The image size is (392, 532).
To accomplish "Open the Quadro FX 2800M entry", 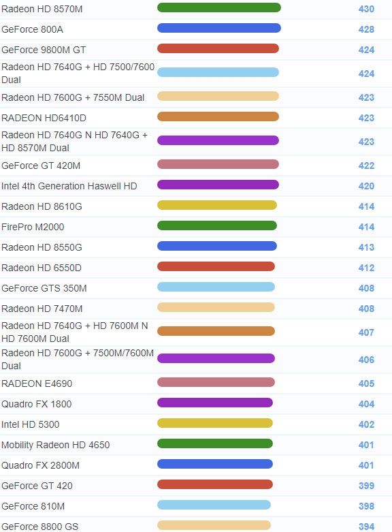I will pos(40,465).
